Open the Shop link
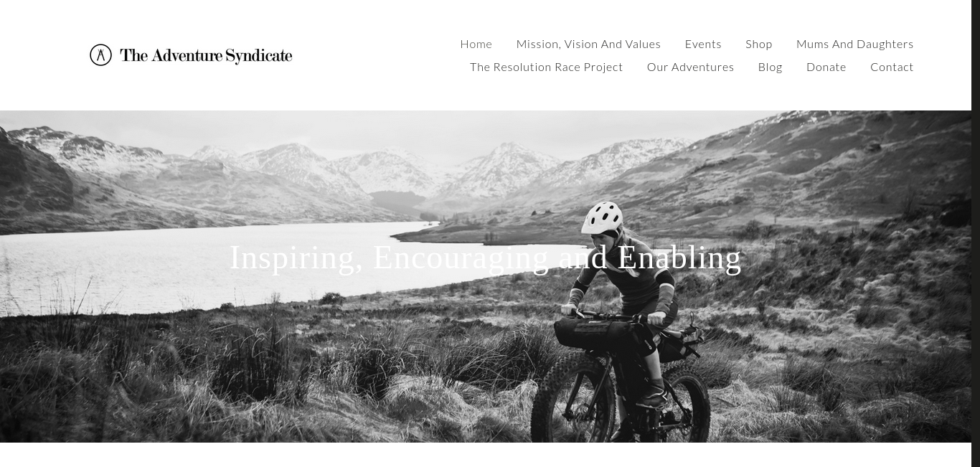The width and height of the screenshot is (980, 467). pyautogui.click(x=759, y=44)
